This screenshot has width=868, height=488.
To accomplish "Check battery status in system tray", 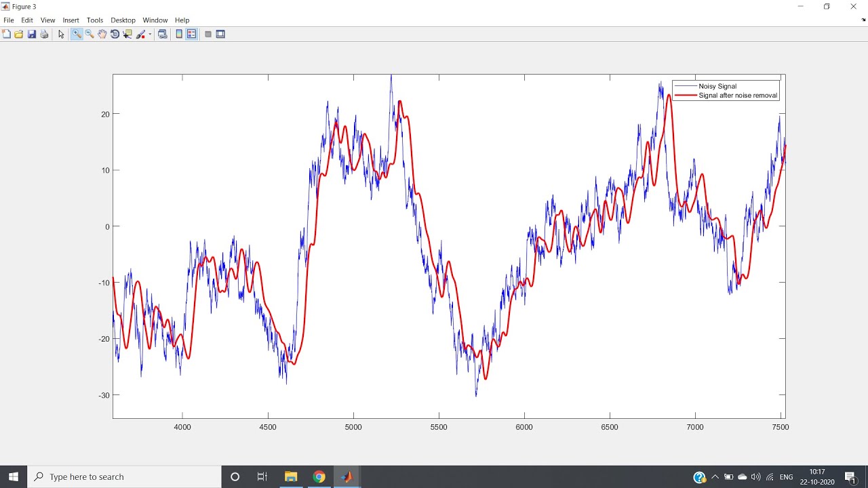I will click(x=728, y=477).
